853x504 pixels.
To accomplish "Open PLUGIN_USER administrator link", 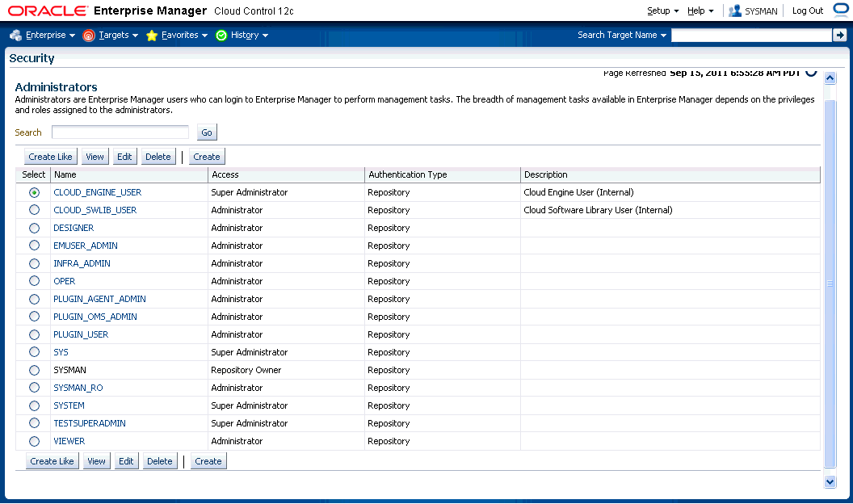I will [81, 334].
